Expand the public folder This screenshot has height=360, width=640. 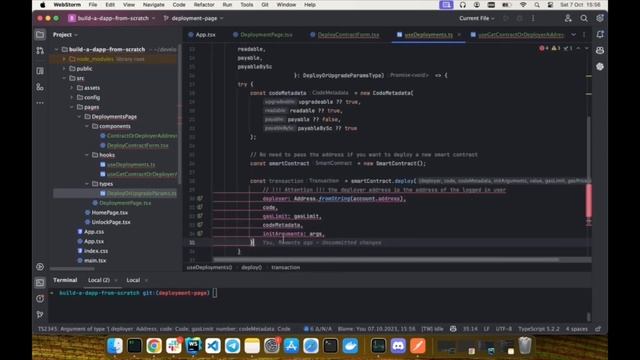[x=64, y=69]
